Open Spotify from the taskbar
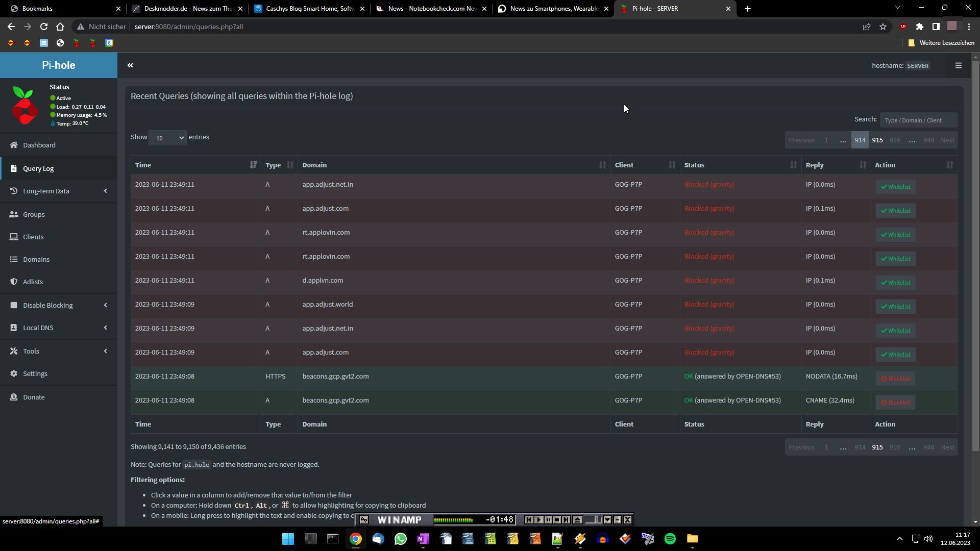Screen dimensions: 980x551 point(670,539)
